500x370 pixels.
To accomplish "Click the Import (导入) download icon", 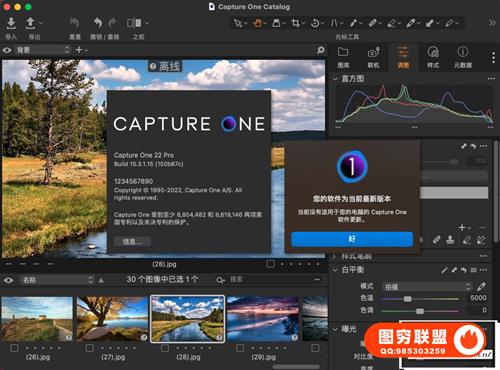I will pyautogui.click(x=11, y=23).
